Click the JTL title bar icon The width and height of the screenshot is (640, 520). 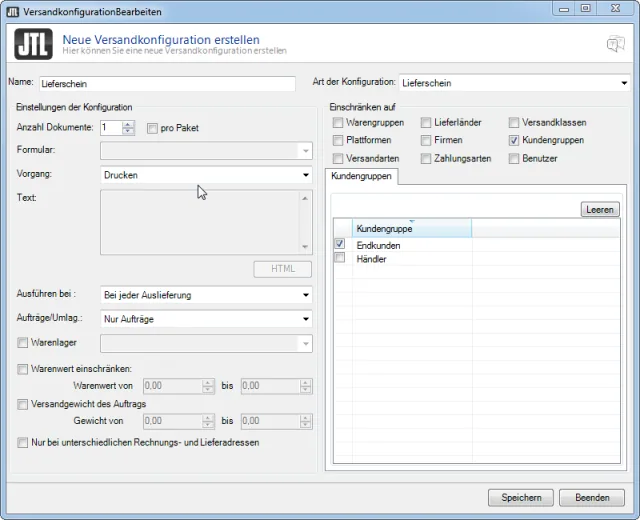(x=13, y=11)
